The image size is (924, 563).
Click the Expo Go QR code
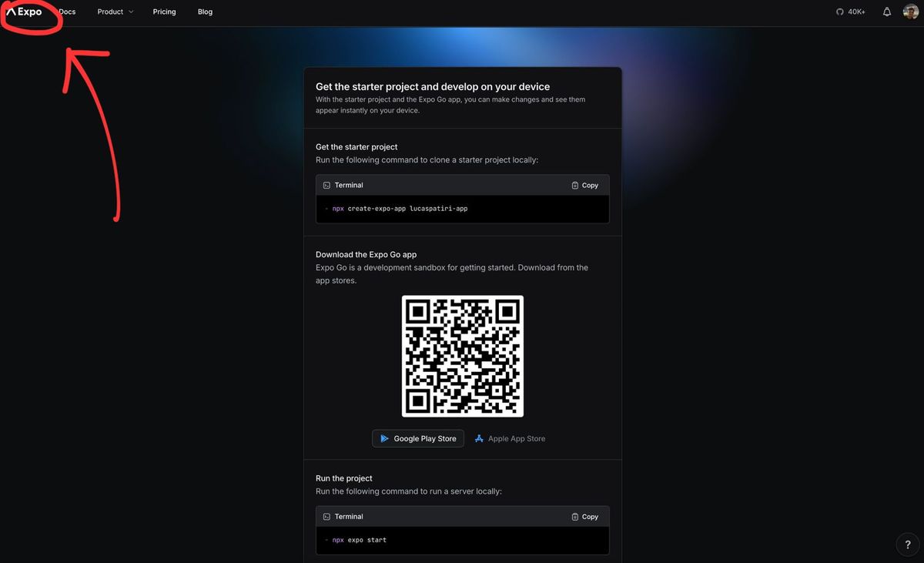click(x=462, y=356)
